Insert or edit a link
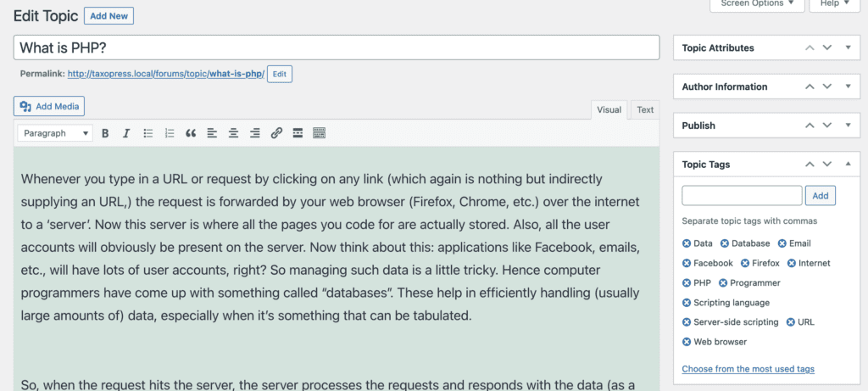Screen dimensions: 868x391 tap(276, 133)
